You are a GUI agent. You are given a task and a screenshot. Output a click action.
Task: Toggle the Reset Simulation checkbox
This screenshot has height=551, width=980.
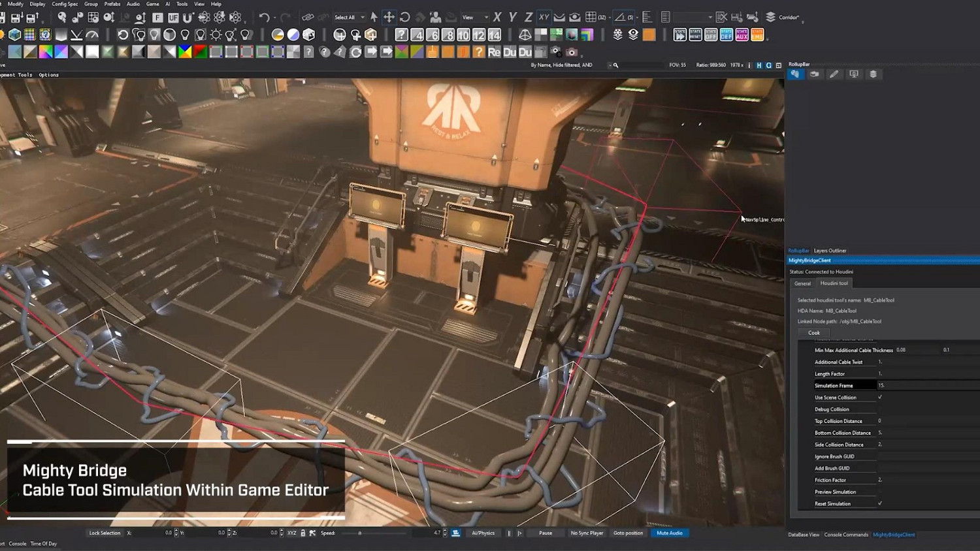click(880, 503)
